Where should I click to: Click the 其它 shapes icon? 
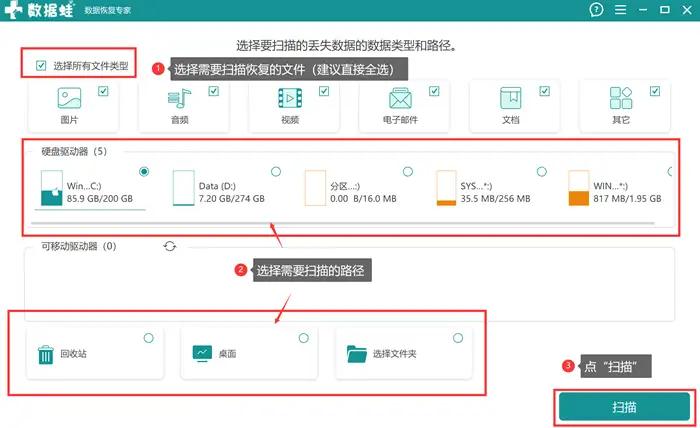coord(621,98)
